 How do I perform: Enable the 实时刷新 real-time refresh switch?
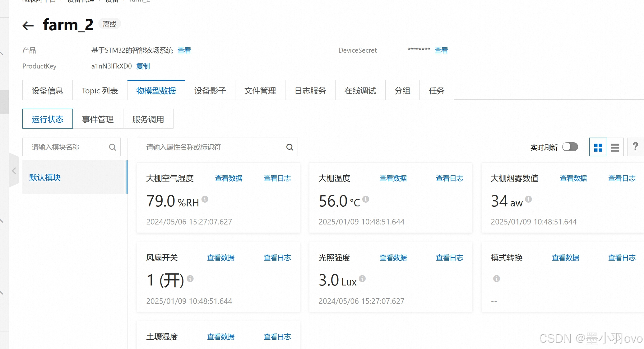570,147
